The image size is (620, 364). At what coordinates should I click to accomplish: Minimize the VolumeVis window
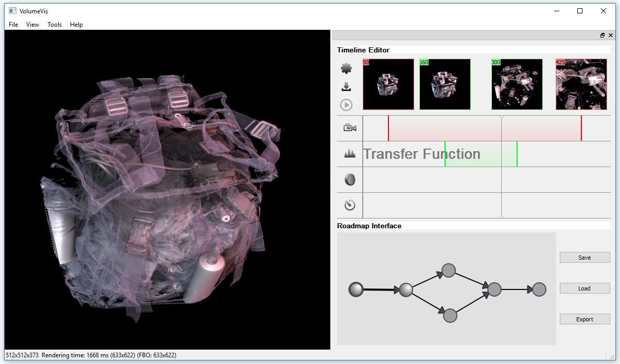[556, 11]
